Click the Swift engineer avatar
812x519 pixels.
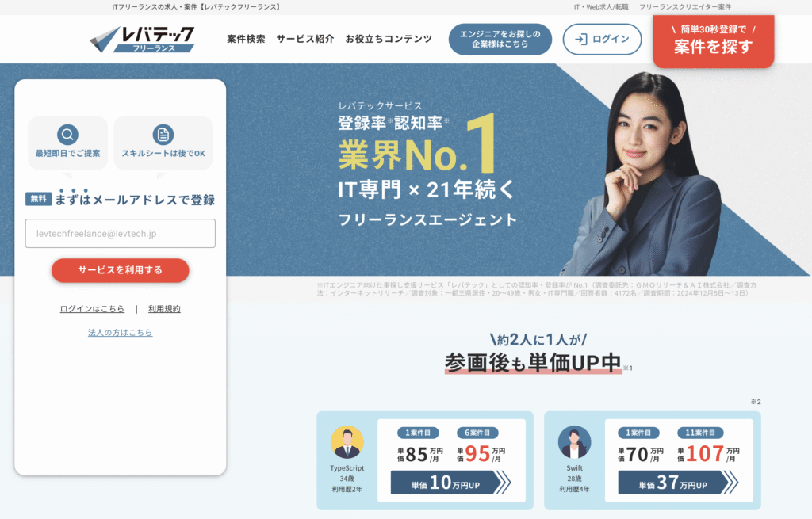[x=574, y=442]
